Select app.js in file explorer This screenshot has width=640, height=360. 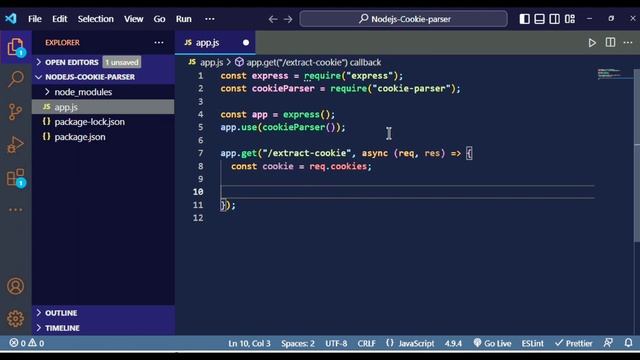click(103, 107)
